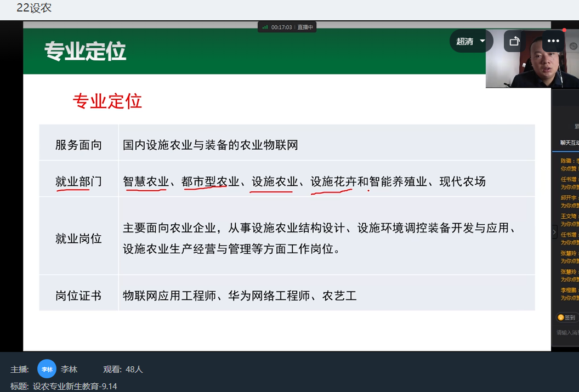Image resolution: width=579 pixels, height=392 pixels.
Task: Select 李橙鹏's chat message
Action: [x=569, y=294]
